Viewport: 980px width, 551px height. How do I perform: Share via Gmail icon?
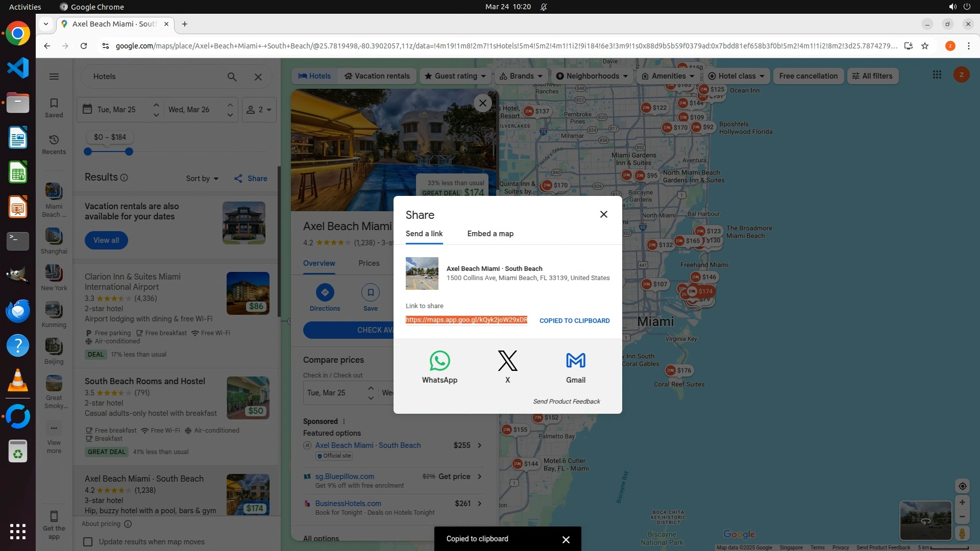tap(575, 361)
